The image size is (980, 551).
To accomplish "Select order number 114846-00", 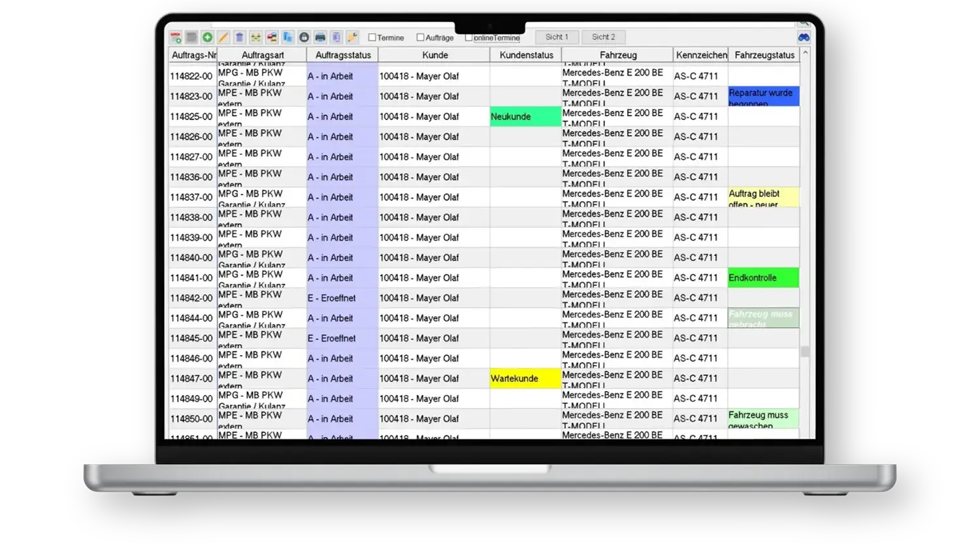I will [x=191, y=359].
